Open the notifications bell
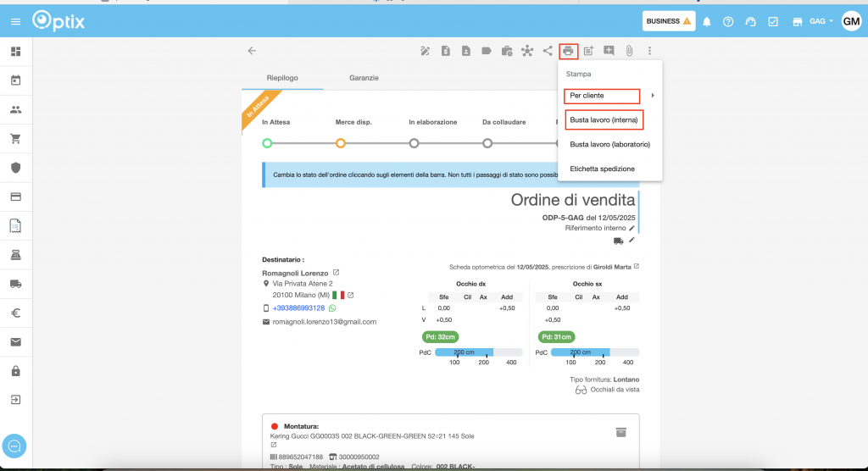The width and height of the screenshot is (868, 471). (706, 21)
